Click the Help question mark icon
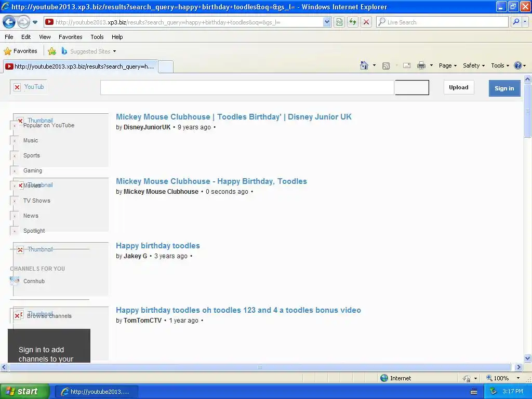 (x=518, y=65)
